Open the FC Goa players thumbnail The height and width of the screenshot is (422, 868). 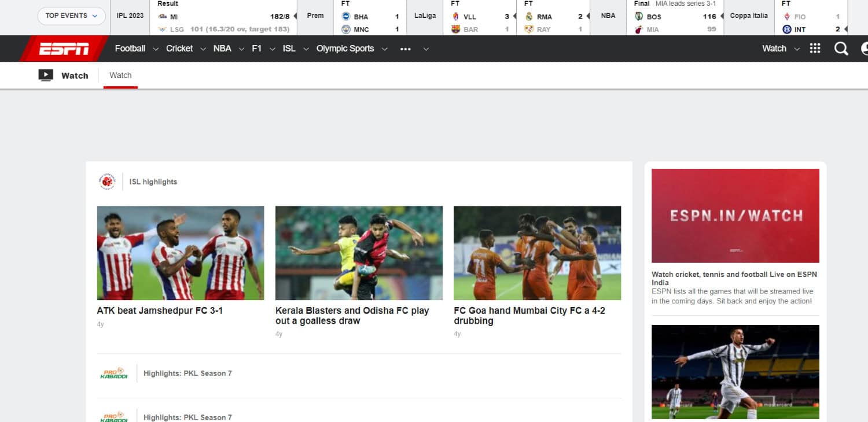pyautogui.click(x=538, y=253)
